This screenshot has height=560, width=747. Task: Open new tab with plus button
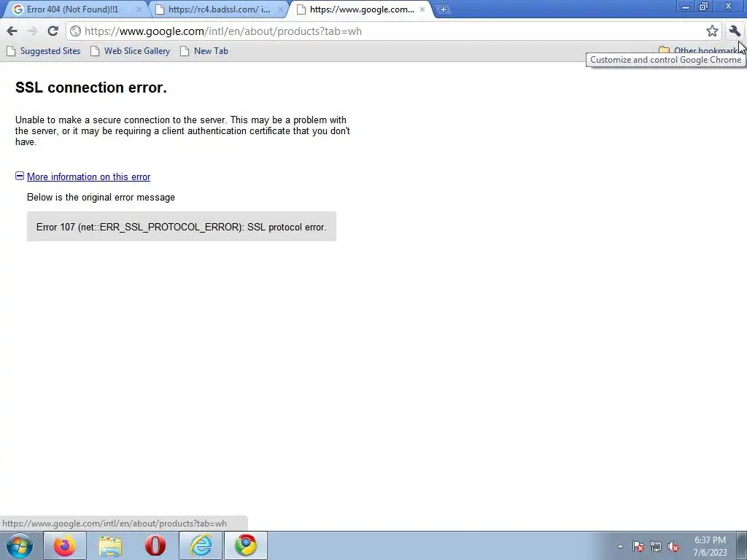(443, 9)
